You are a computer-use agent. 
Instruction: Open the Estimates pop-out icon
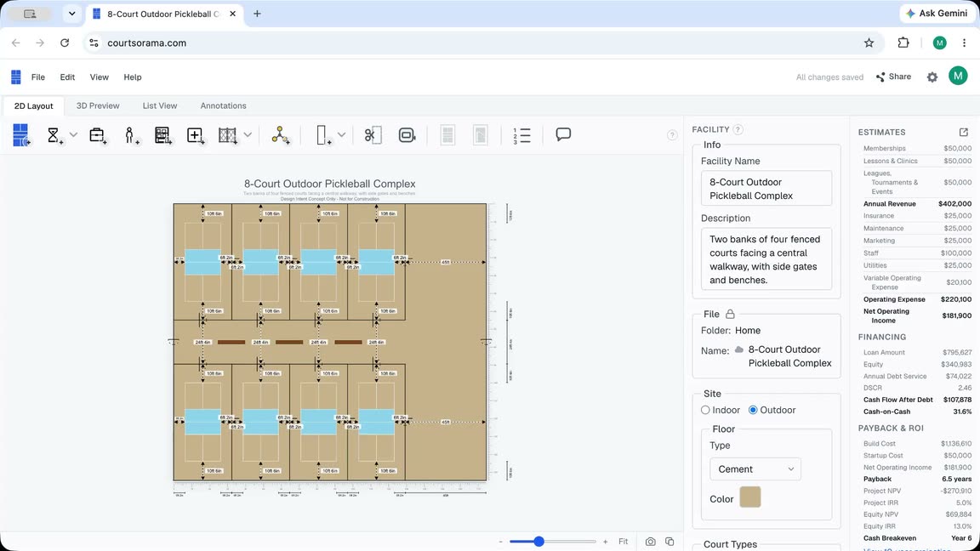[x=963, y=132]
